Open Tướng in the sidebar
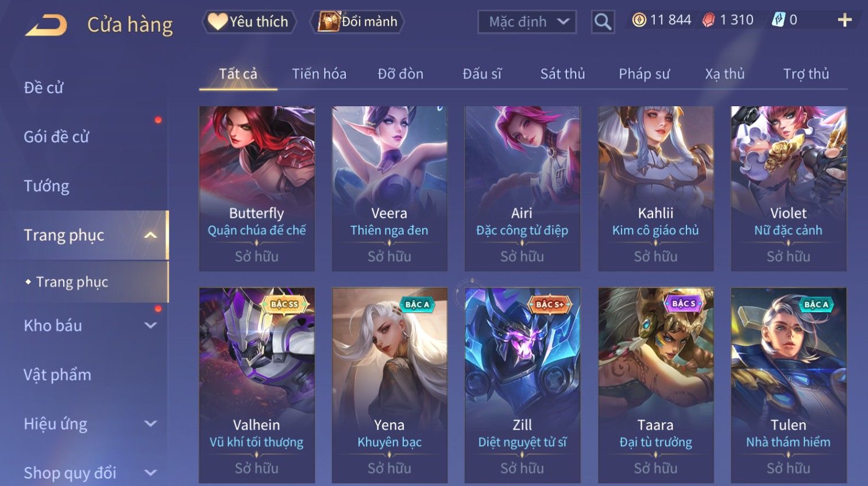Screen dimensions: 868x486 pyautogui.click(x=47, y=186)
